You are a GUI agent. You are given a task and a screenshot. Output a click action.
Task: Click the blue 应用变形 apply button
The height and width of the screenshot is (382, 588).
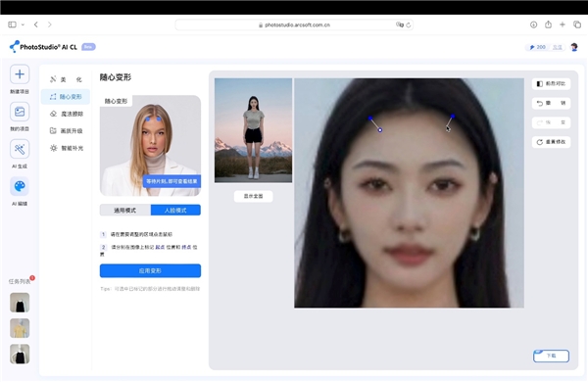(150, 270)
